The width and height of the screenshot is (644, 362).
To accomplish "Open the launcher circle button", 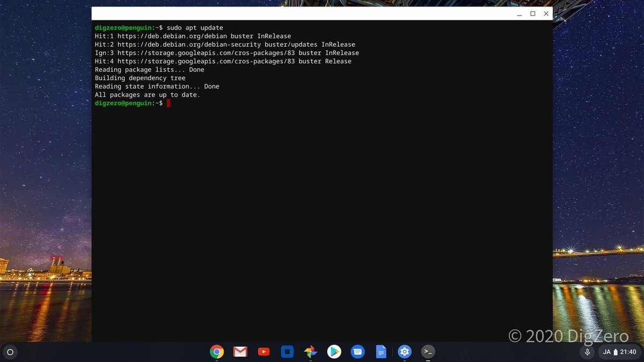I will pos(10,352).
